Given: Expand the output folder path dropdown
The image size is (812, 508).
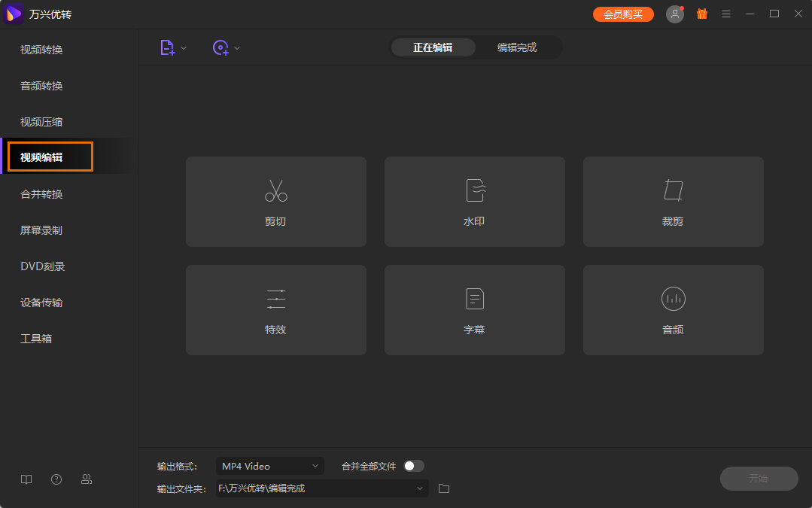Looking at the screenshot, I should point(420,488).
